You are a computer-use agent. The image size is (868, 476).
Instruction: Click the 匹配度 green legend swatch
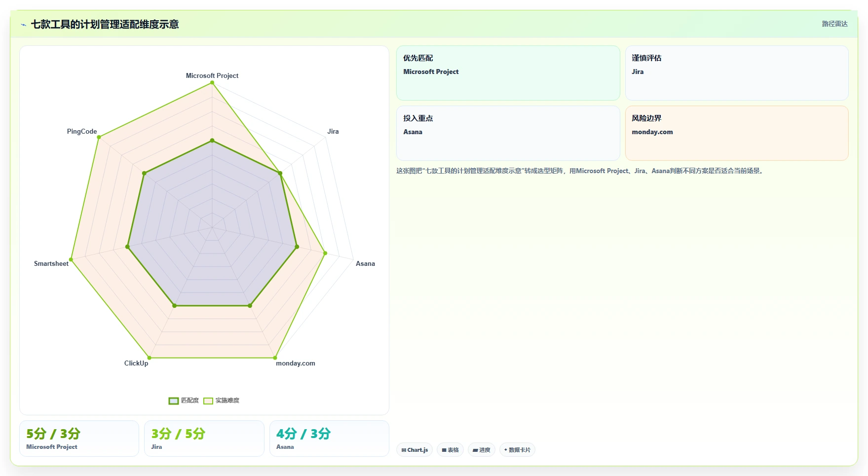(174, 401)
